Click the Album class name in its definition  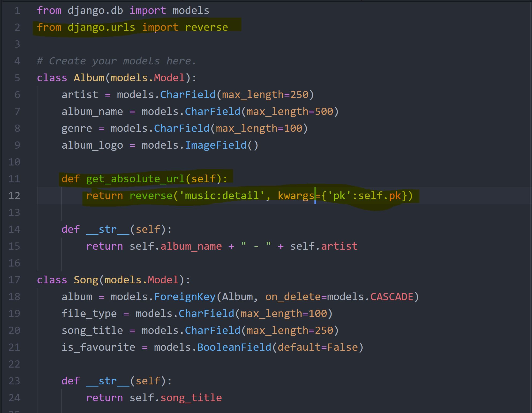[x=89, y=78]
